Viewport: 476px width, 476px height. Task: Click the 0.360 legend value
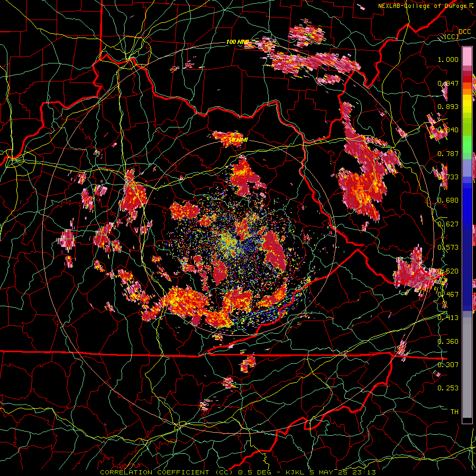tap(448, 342)
